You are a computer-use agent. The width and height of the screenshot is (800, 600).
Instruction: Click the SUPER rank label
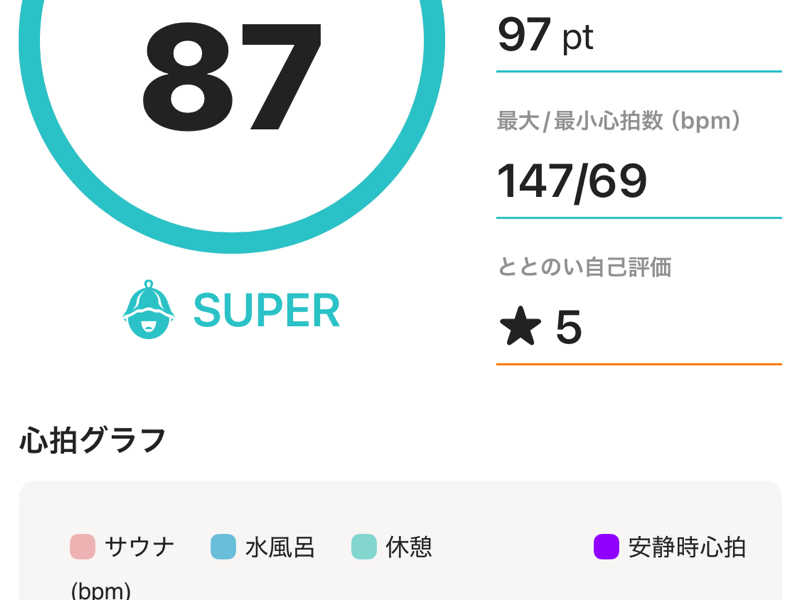(x=266, y=311)
